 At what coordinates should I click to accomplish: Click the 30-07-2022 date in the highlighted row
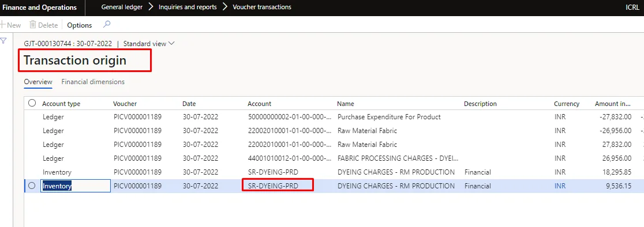pyautogui.click(x=200, y=186)
